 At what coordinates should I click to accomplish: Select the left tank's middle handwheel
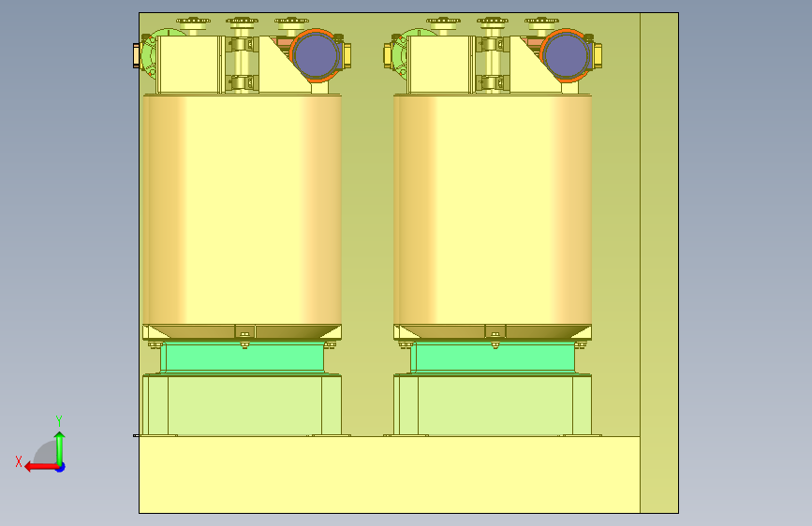pos(242,22)
